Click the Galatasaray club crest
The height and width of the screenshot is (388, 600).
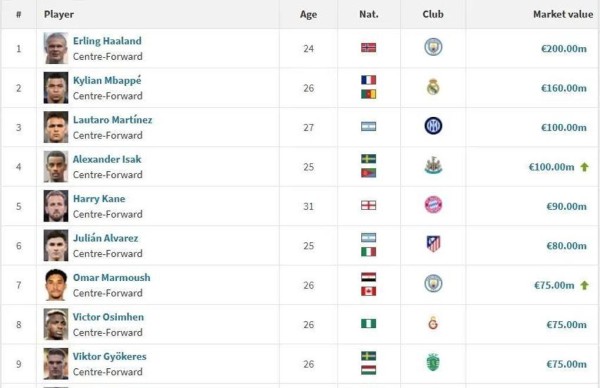tap(433, 324)
